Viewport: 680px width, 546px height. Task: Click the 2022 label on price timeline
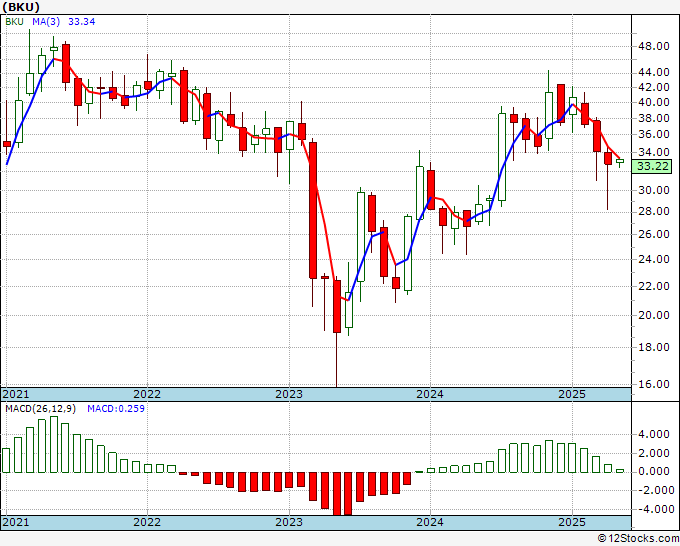coord(147,394)
